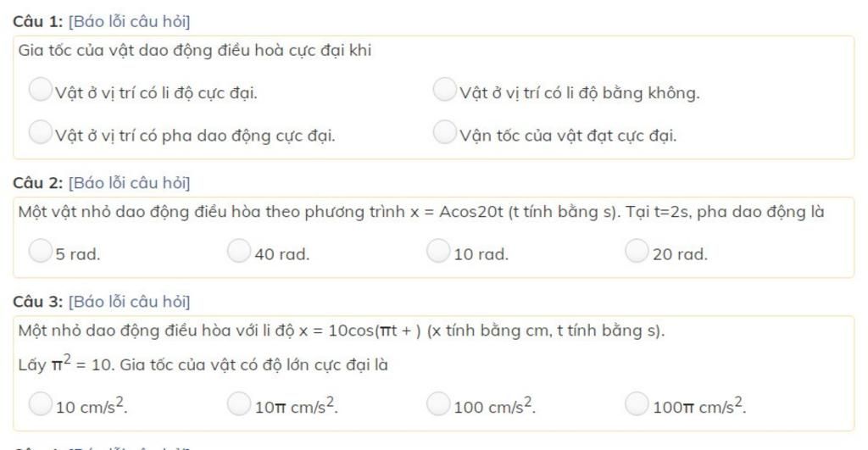Click the 'Câu 3:' heading label

(x=37, y=302)
